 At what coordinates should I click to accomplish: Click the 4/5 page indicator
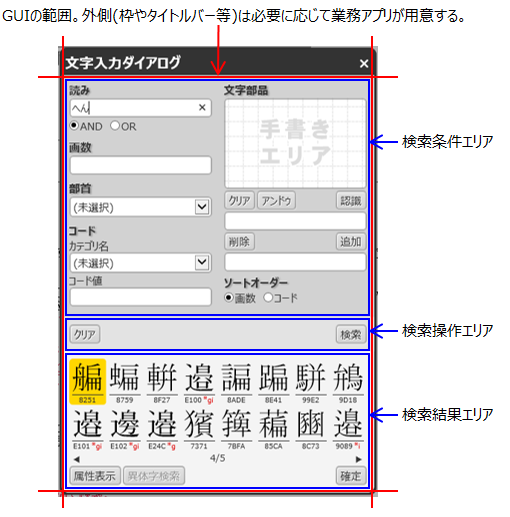coord(218,458)
